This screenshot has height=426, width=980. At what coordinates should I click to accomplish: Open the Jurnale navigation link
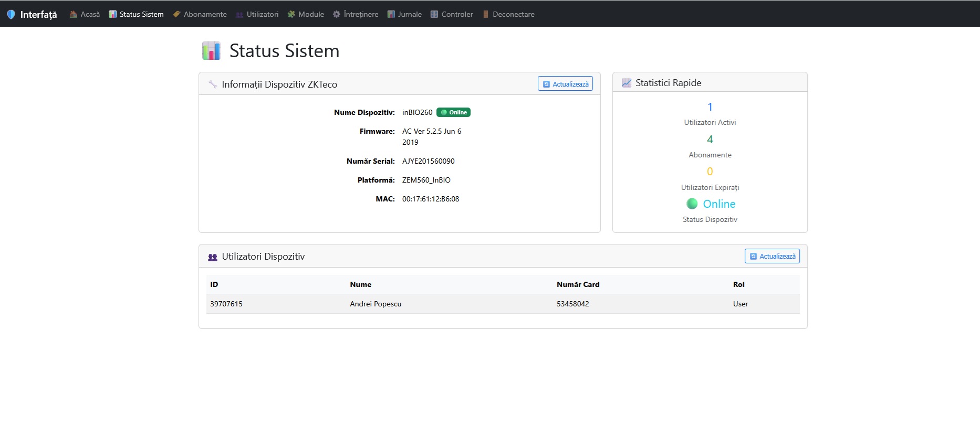click(410, 14)
